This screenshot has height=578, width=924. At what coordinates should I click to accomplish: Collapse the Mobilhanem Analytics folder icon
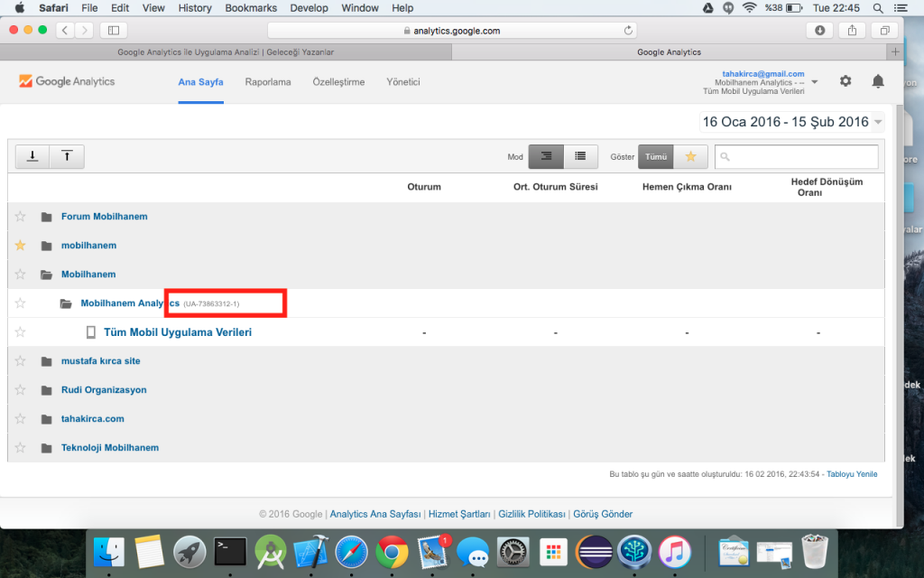coord(66,303)
